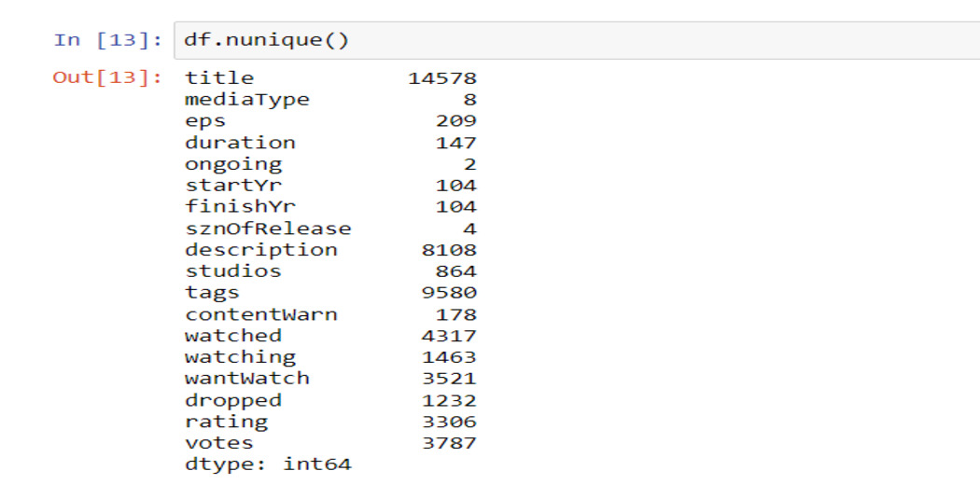This screenshot has width=980, height=485.
Task: Click the value 8108 in the output
Action: [449, 250]
